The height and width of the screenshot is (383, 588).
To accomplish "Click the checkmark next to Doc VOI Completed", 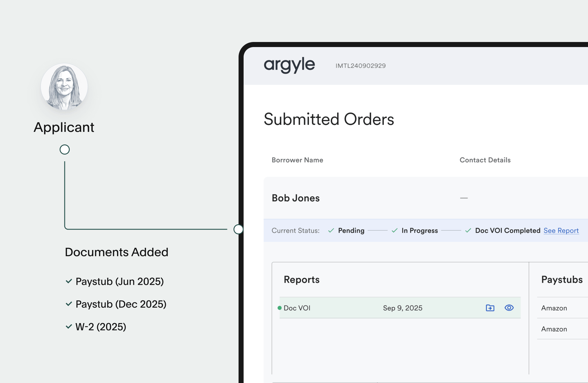I will click(x=468, y=230).
